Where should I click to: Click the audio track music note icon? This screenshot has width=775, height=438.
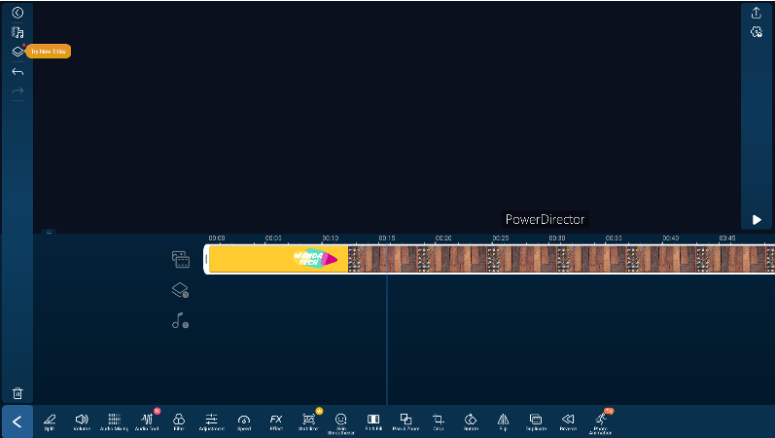pyautogui.click(x=180, y=321)
